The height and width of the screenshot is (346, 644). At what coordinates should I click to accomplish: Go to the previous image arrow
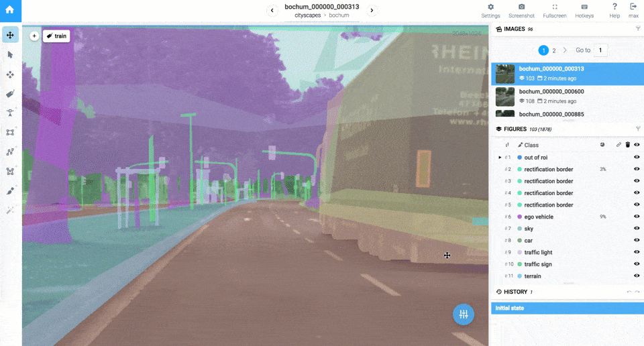[272, 10]
